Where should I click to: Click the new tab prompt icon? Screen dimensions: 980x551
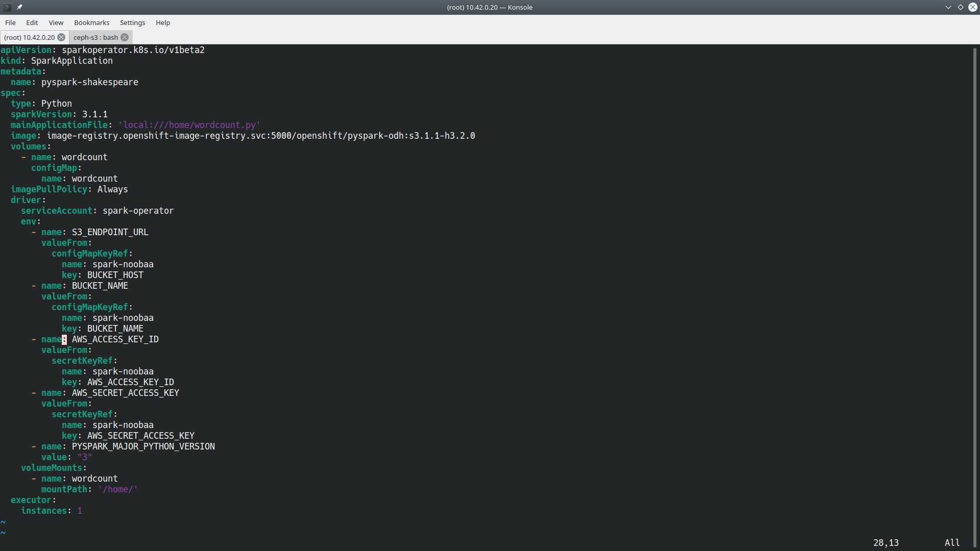point(6,7)
